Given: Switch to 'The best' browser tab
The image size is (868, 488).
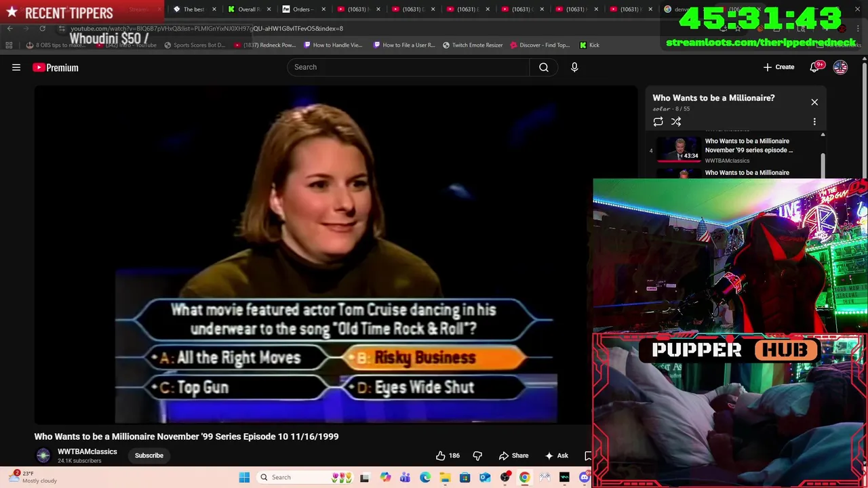Looking at the screenshot, I should point(193,9).
